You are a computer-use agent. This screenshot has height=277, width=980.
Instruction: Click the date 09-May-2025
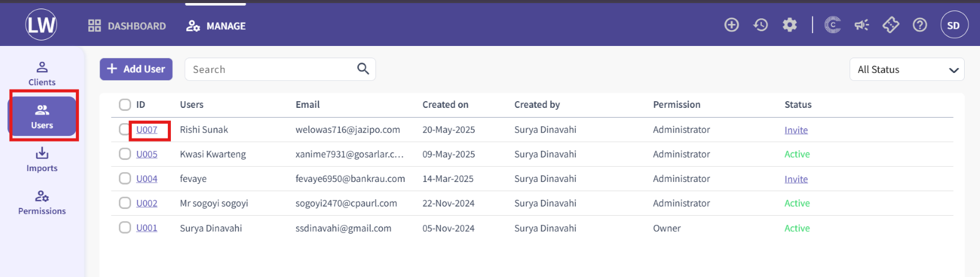pos(449,154)
